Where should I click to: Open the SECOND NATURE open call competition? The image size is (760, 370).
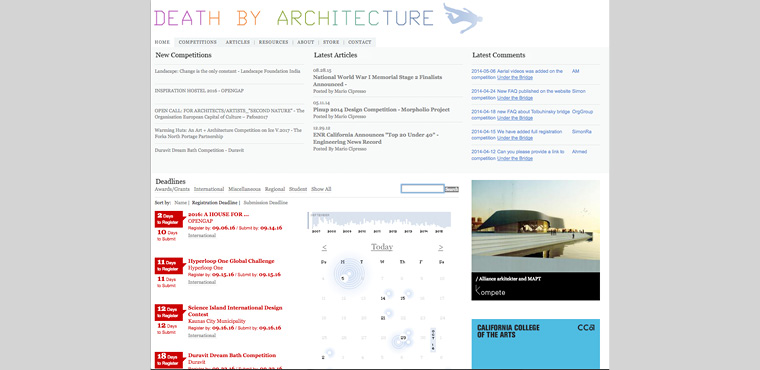pos(229,113)
